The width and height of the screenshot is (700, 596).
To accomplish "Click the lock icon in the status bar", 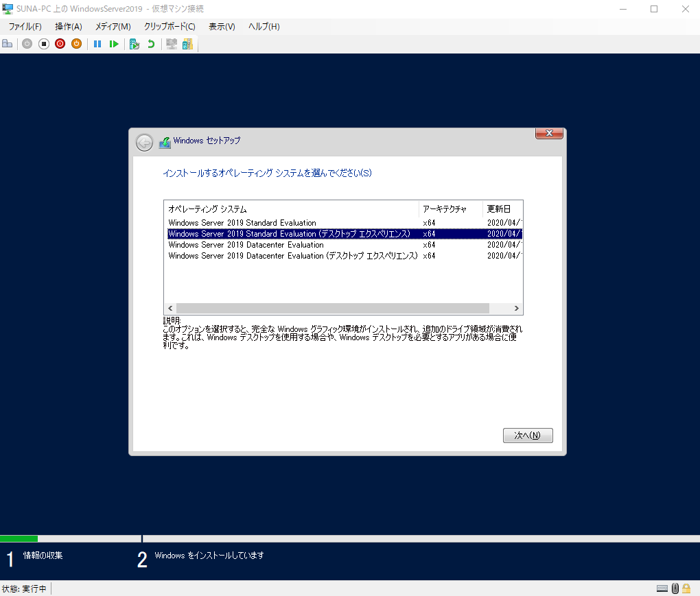I will tap(686, 588).
